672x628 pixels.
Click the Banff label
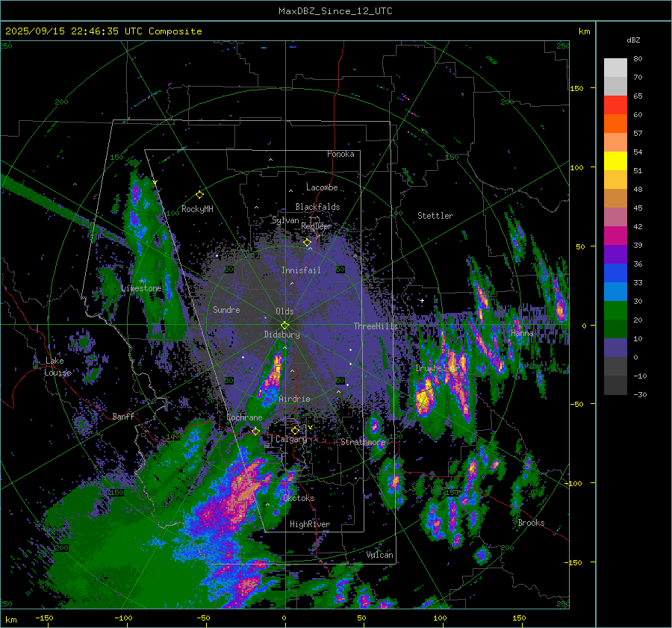123,416
